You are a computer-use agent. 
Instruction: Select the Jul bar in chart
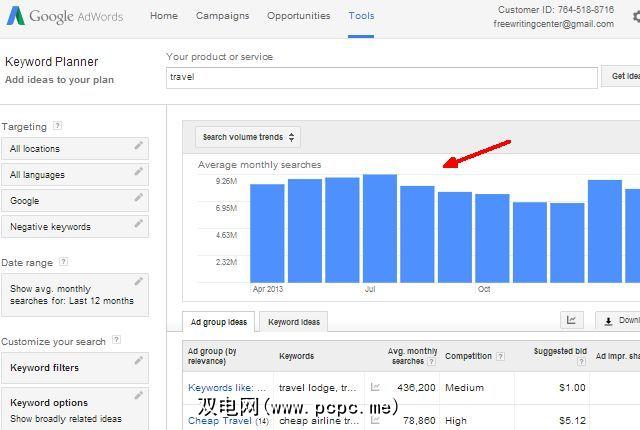(380, 228)
